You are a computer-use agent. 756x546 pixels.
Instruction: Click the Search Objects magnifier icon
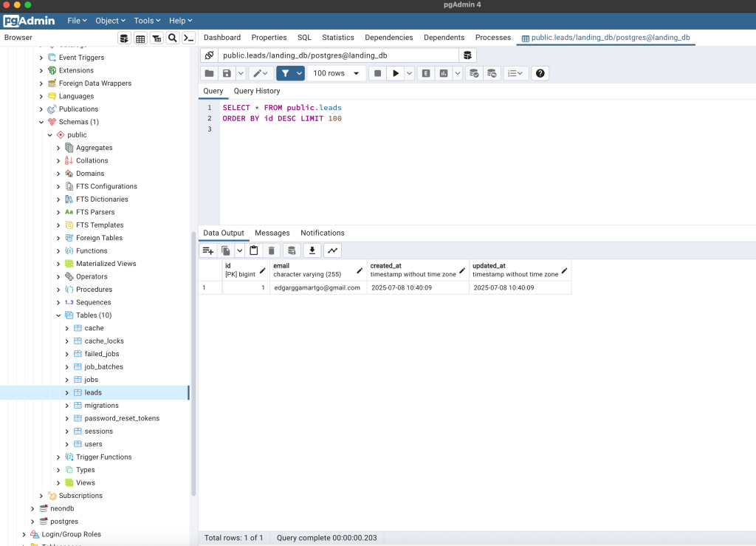tap(173, 38)
